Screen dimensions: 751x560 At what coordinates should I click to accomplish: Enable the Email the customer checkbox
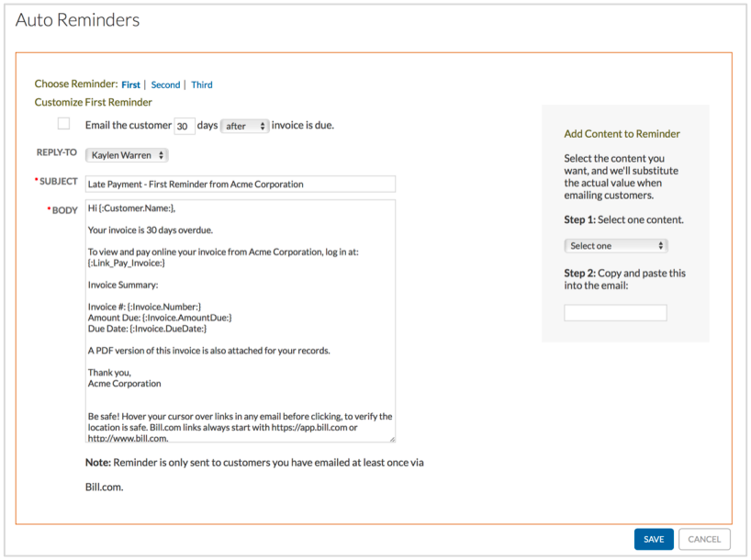63,124
